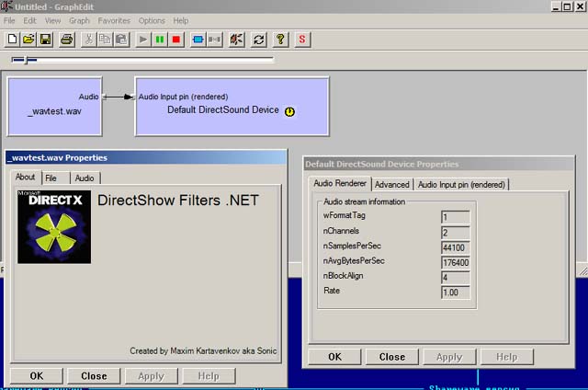Switch to Audio tab in wavtest Properties
The width and height of the screenshot is (588, 390).
click(85, 178)
